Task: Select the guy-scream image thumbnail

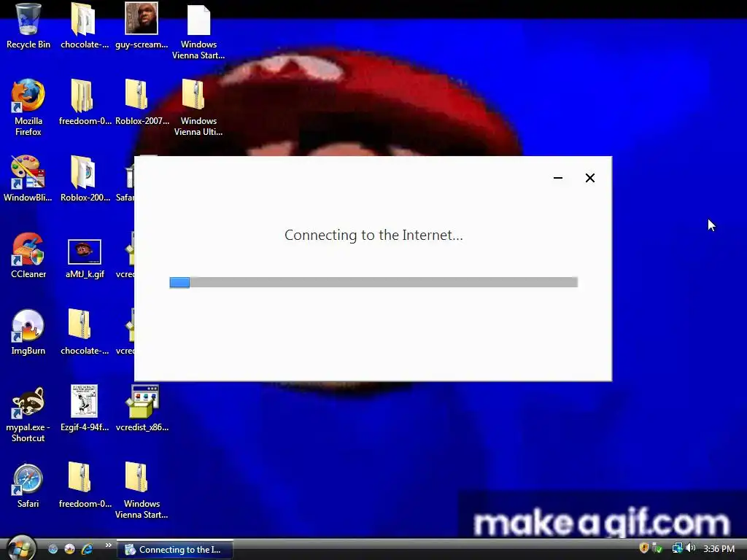Action: [x=142, y=26]
